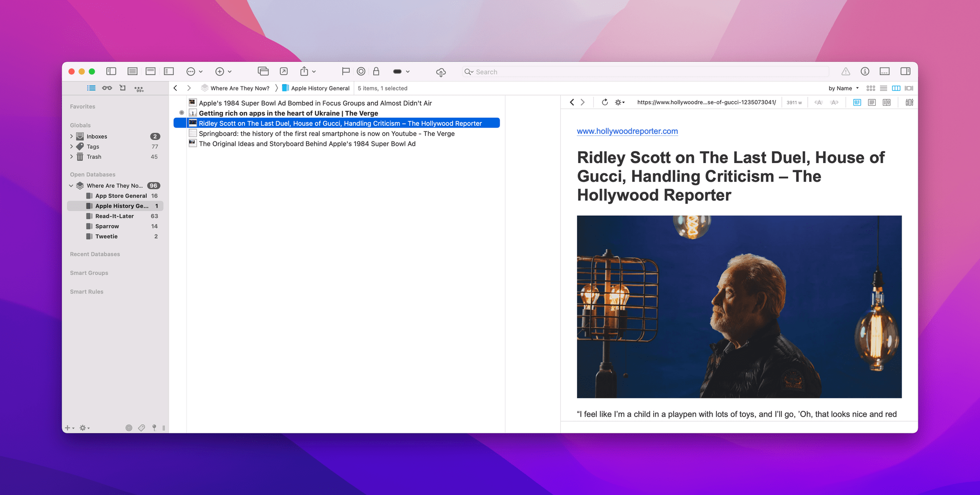
Task: Select the sidebar import icon
Action: [x=122, y=88]
